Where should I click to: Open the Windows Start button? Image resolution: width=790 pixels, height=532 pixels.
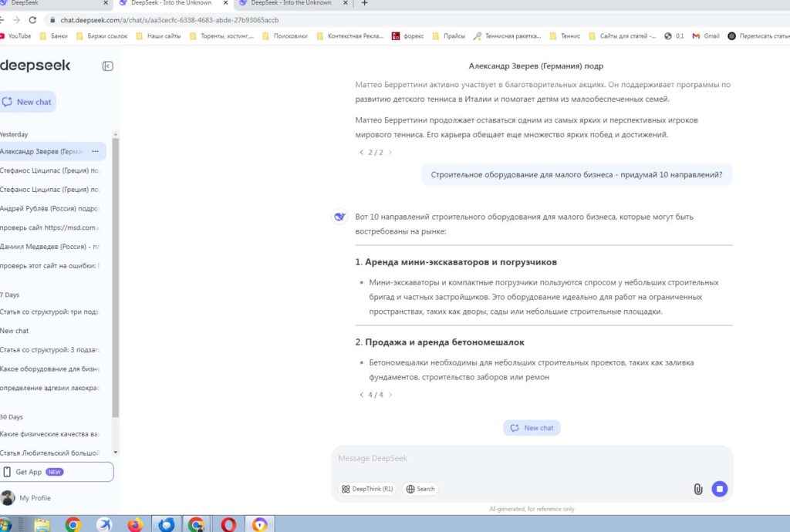pyautogui.click(x=5, y=524)
